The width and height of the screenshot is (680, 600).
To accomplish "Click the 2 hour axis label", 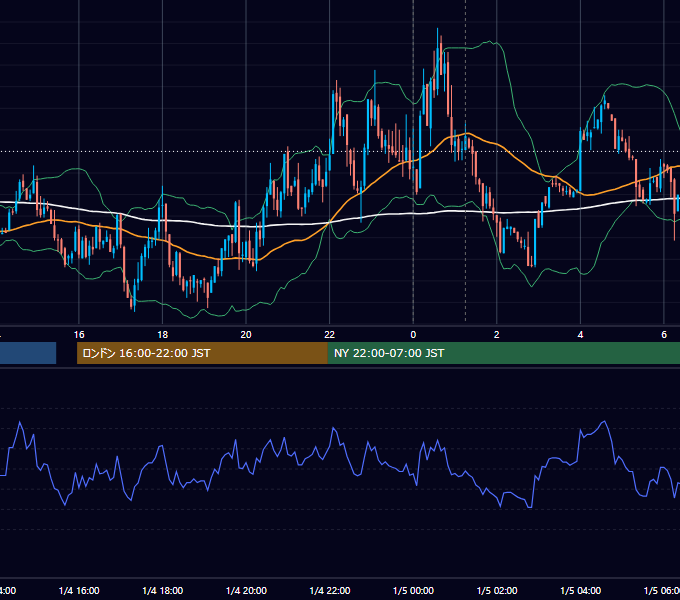I will (497, 335).
